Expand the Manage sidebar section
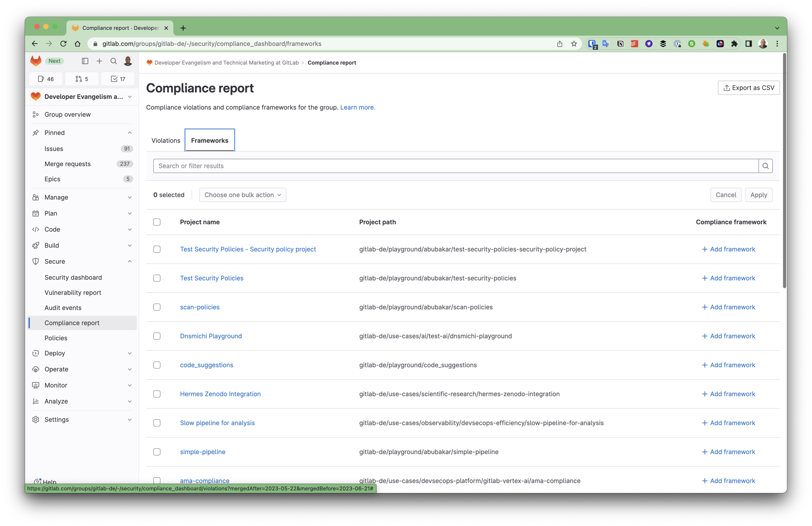The height and width of the screenshot is (526, 812). tap(82, 197)
